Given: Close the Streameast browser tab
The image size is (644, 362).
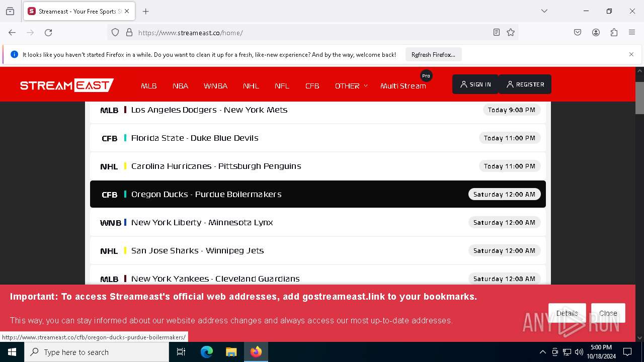Looking at the screenshot, I should click(x=127, y=11).
